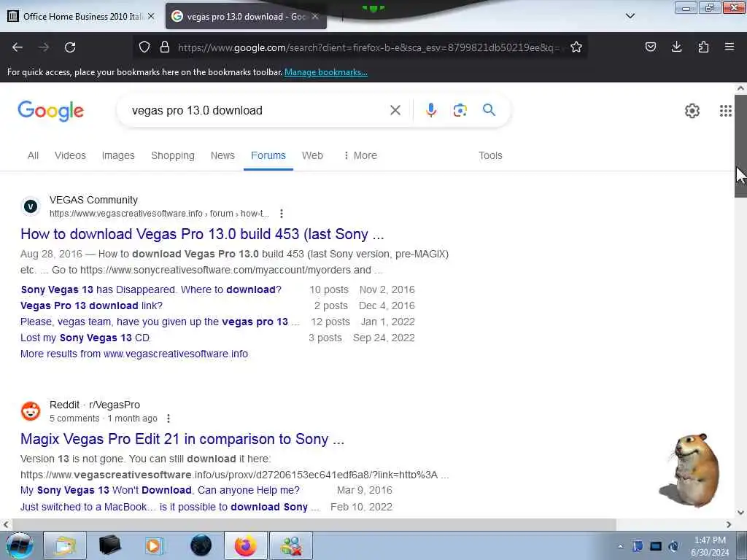Open Sony Vegas 13 has Disappeared thread
The height and width of the screenshot is (560, 747).
click(x=151, y=290)
